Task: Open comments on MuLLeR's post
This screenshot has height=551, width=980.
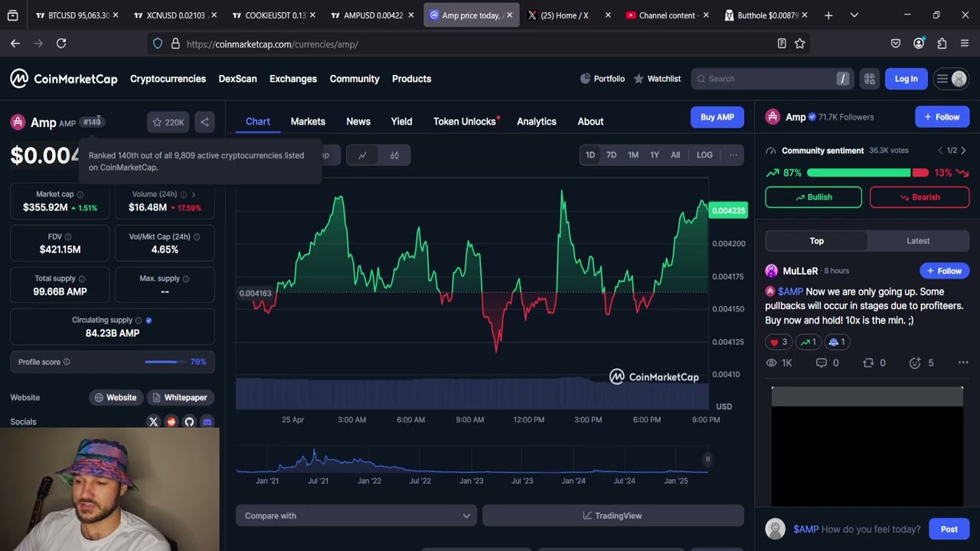Action: click(x=827, y=363)
